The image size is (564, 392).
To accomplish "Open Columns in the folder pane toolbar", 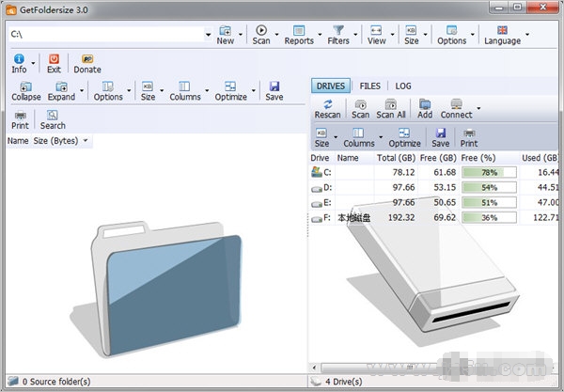I will [x=185, y=91].
